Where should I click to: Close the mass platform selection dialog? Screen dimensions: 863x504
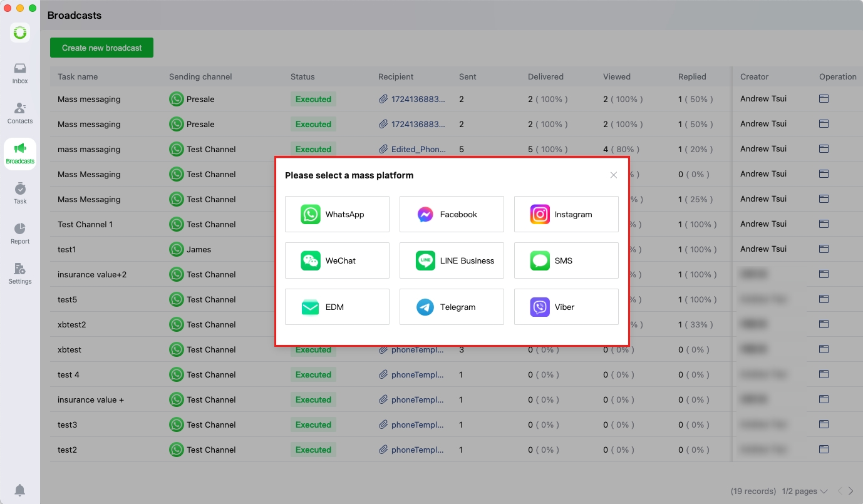coord(614,175)
